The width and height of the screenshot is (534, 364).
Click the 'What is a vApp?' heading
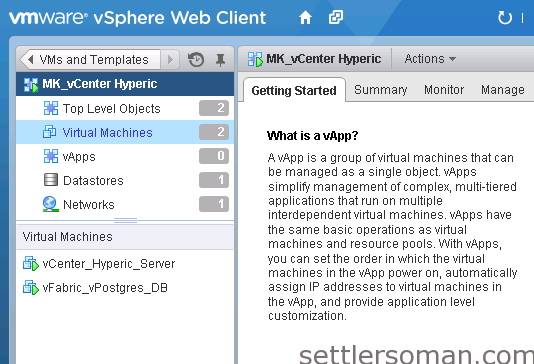click(313, 136)
